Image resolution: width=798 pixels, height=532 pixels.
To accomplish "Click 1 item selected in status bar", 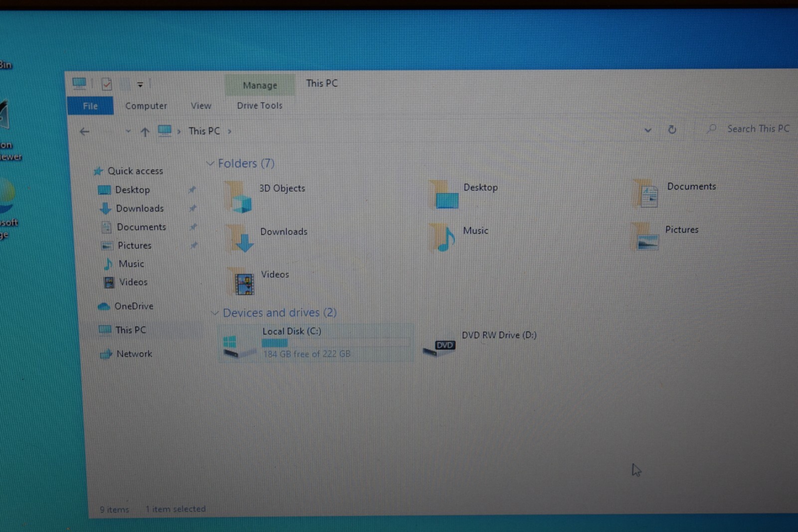I will point(176,509).
